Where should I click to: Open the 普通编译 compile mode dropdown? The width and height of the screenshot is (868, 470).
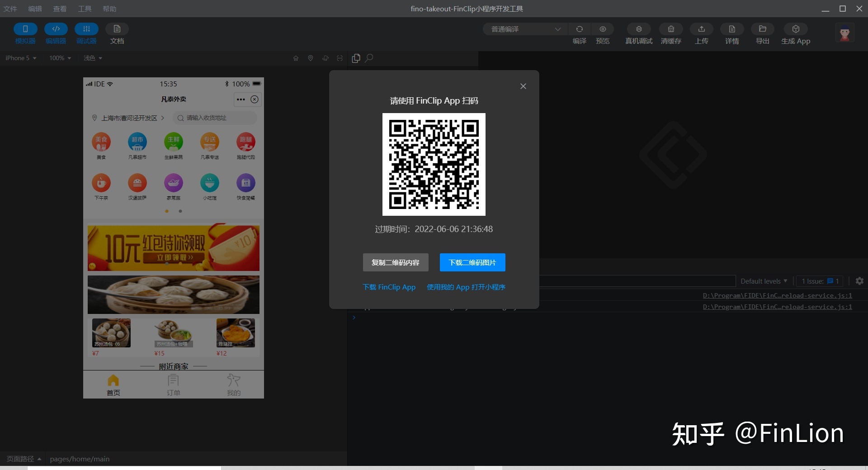tap(525, 29)
